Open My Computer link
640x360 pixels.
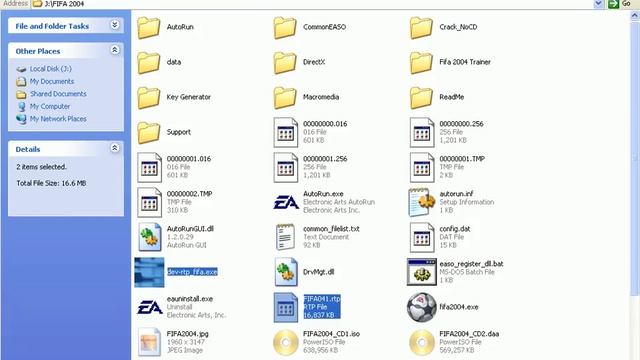[x=50, y=106]
